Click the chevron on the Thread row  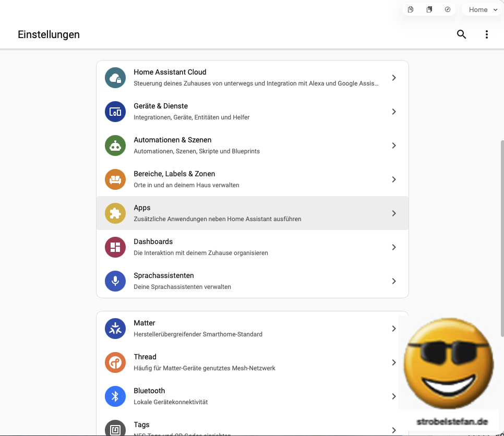pos(394,362)
